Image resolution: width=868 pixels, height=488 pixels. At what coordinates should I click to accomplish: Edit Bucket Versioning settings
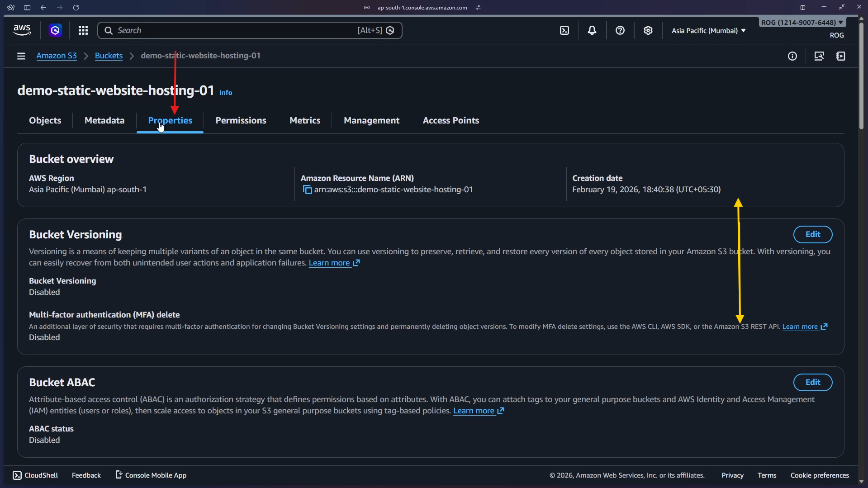click(x=812, y=234)
